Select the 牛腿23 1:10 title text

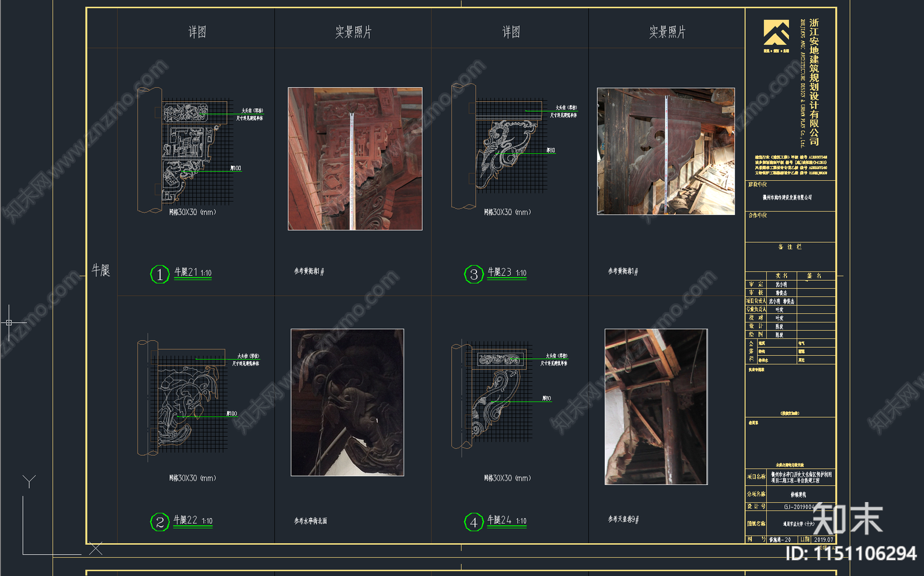[507, 273]
